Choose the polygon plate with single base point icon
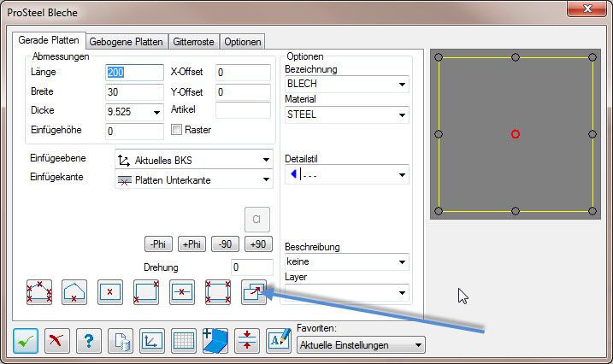 (x=74, y=292)
